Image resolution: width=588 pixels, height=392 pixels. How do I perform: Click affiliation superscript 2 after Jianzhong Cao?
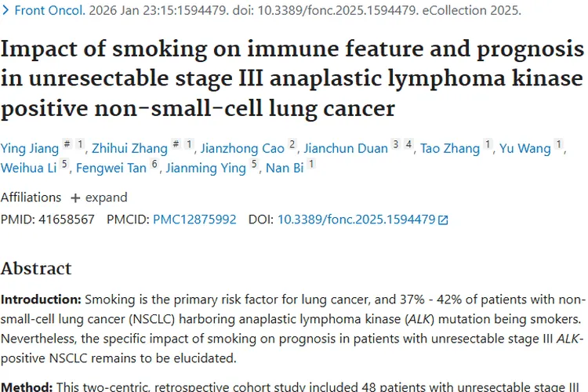coord(292,144)
